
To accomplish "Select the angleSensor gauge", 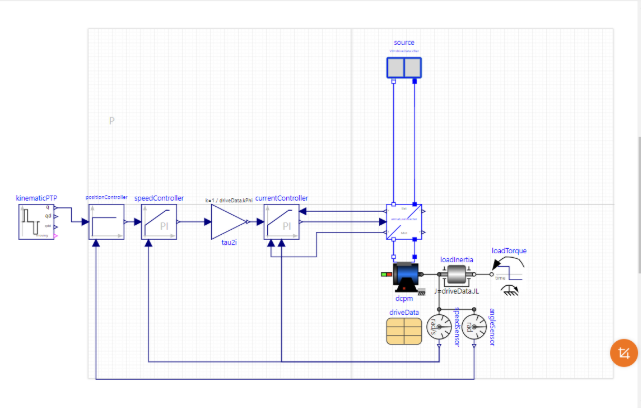I will coord(474,327).
